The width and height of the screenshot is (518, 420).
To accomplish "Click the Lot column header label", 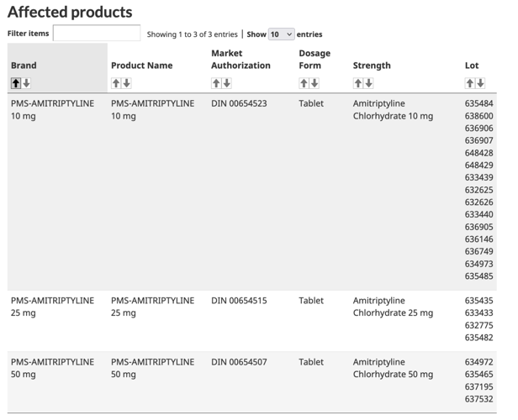I will pos(472,66).
